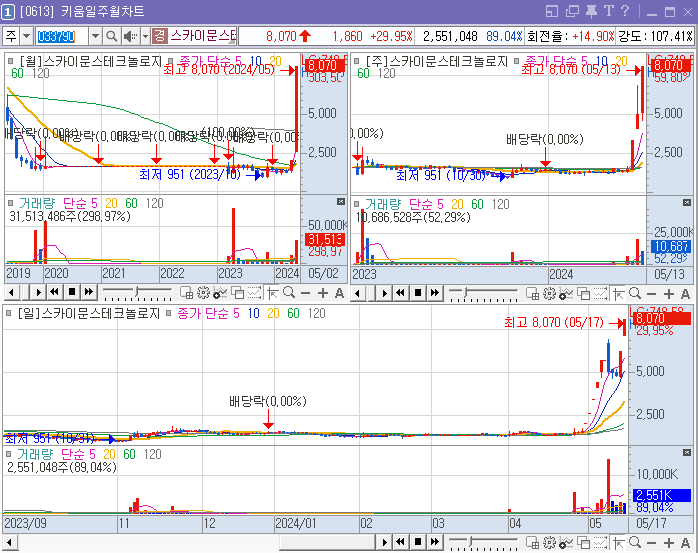Click the stock search magnifier icon
Image resolution: width=698 pixels, height=553 pixels.
[112, 36]
